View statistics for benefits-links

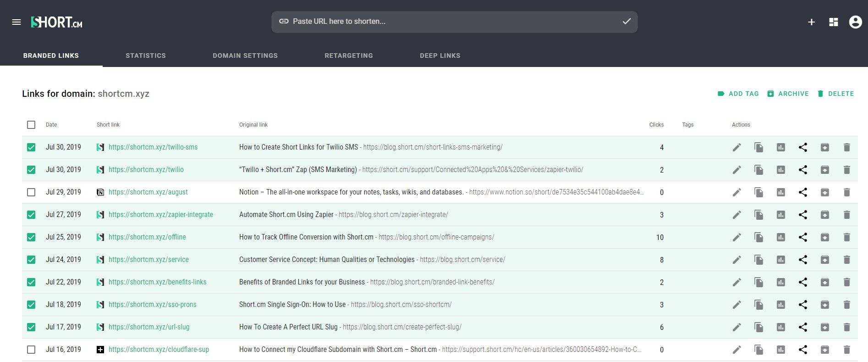point(780,282)
